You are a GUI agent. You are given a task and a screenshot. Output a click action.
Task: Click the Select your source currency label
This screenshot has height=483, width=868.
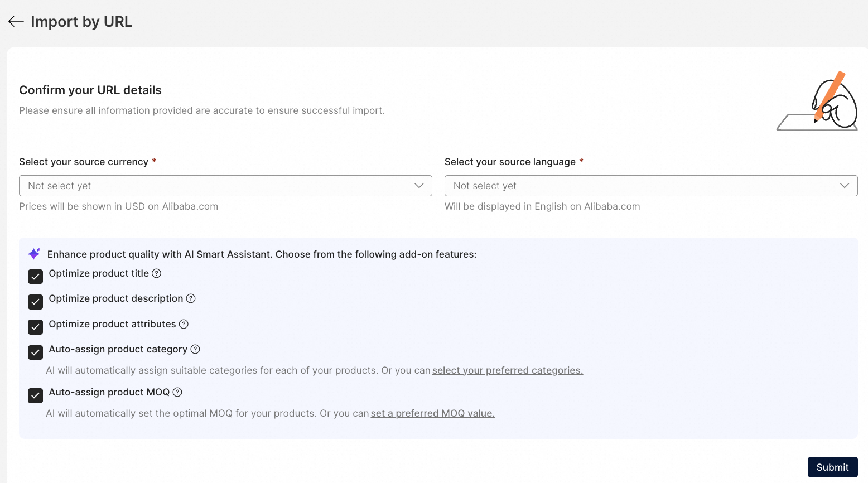point(84,162)
